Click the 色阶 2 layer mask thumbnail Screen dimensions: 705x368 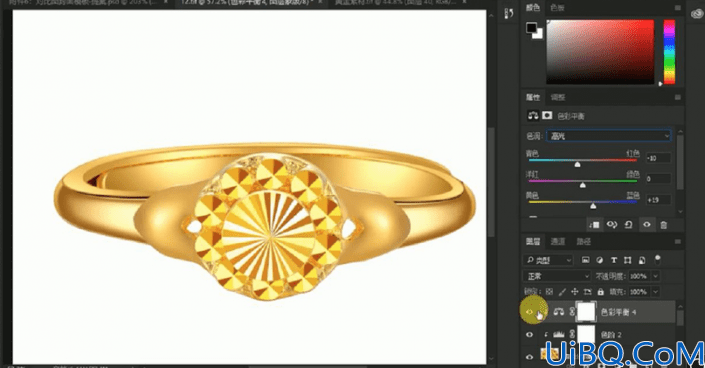(x=586, y=334)
